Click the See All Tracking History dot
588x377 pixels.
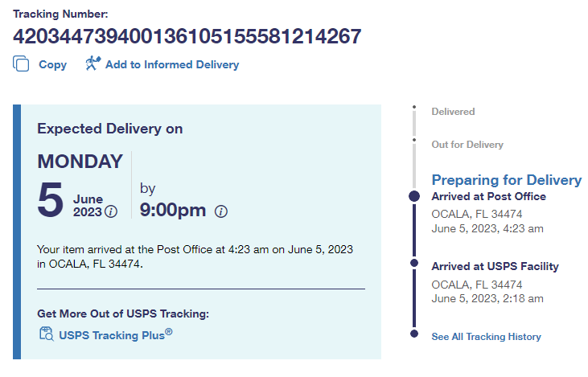click(414, 333)
